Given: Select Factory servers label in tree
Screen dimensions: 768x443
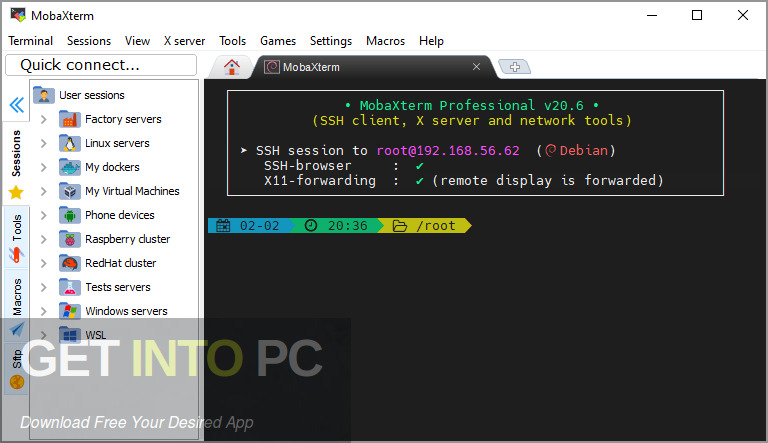Looking at the screenshot, I should pyautogui.click(x=123, y=119).
